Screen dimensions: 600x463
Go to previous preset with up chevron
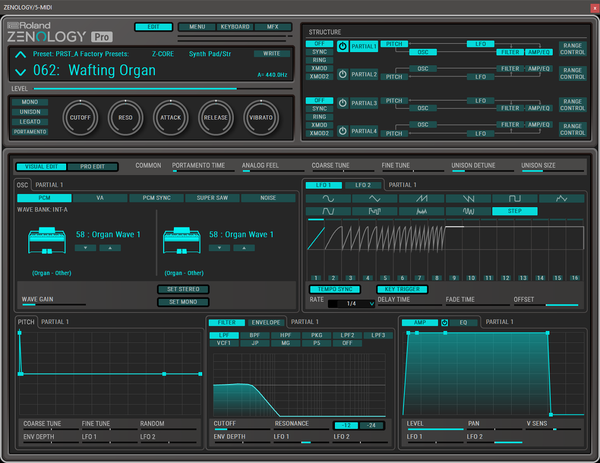(x=20, y=55)
